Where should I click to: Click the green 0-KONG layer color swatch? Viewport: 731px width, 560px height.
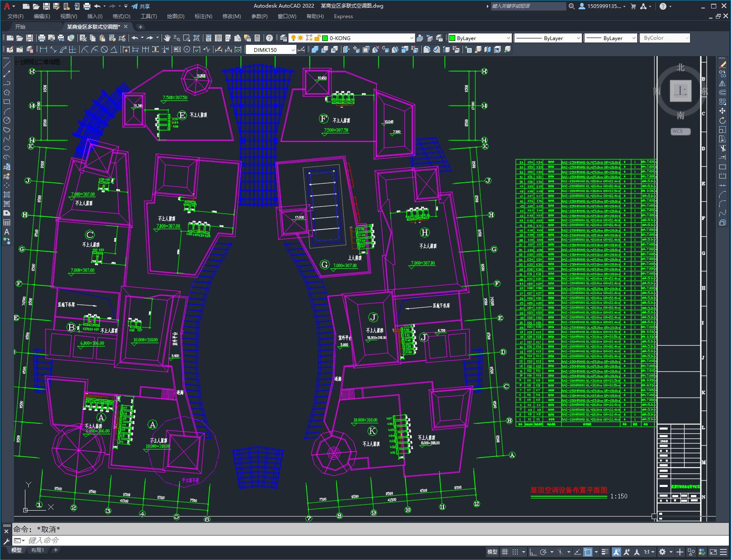coord(325,38)
